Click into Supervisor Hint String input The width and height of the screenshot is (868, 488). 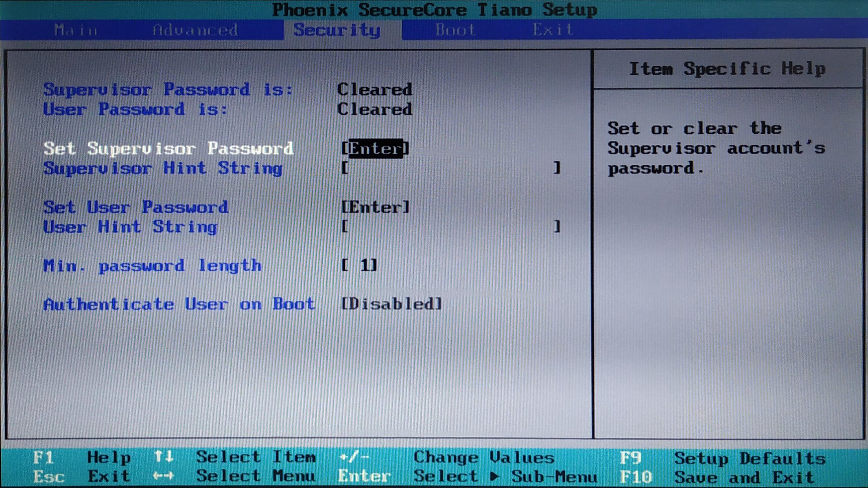[x=451, y=168]
